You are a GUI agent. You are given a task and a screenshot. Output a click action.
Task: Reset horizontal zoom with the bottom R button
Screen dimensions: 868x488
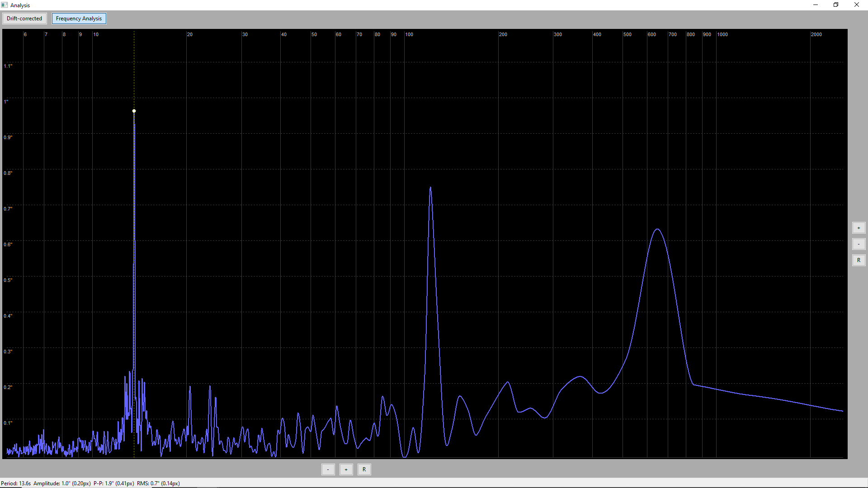(x=364, y=469)
